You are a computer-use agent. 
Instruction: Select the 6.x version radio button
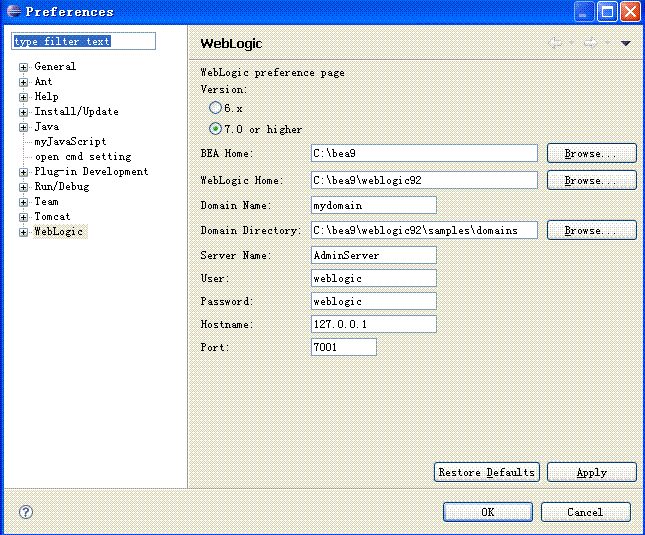click(x=215, y=108)
